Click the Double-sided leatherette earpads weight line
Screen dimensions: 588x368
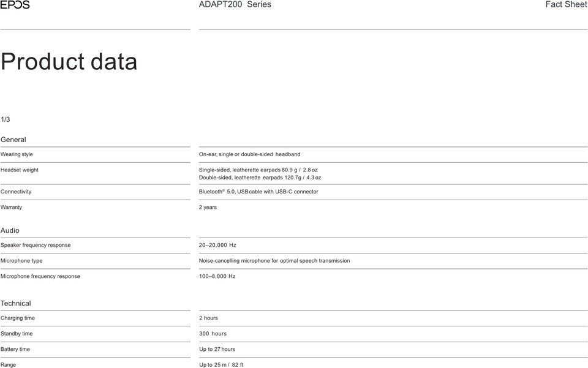pyautogui.click(x=260, y=178)
